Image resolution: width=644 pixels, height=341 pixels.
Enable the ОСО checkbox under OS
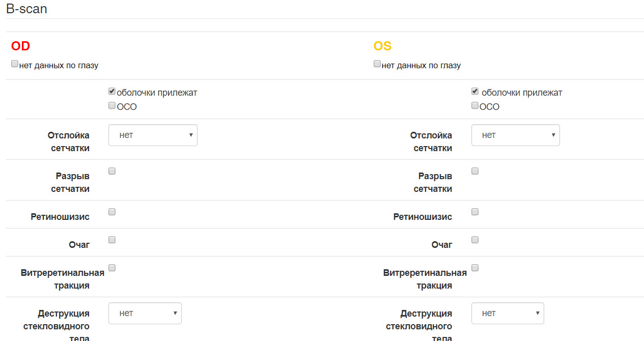tap(475, 106)
